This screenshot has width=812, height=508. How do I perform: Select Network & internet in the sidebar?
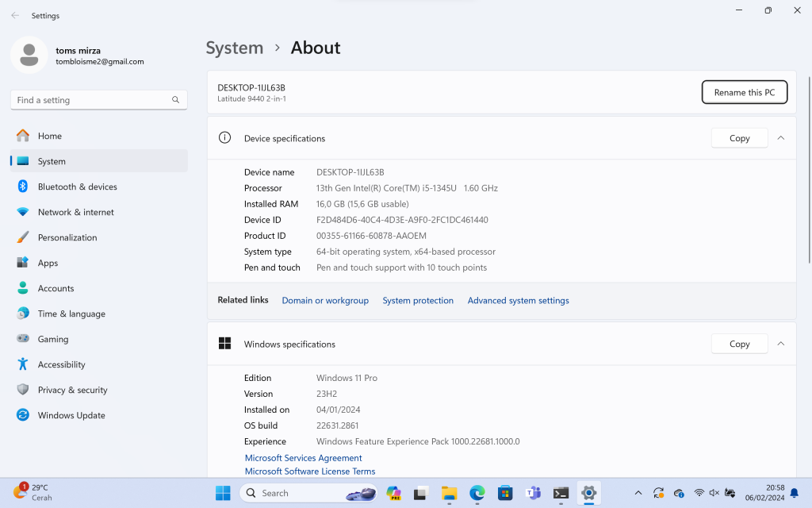click(99, 212)
